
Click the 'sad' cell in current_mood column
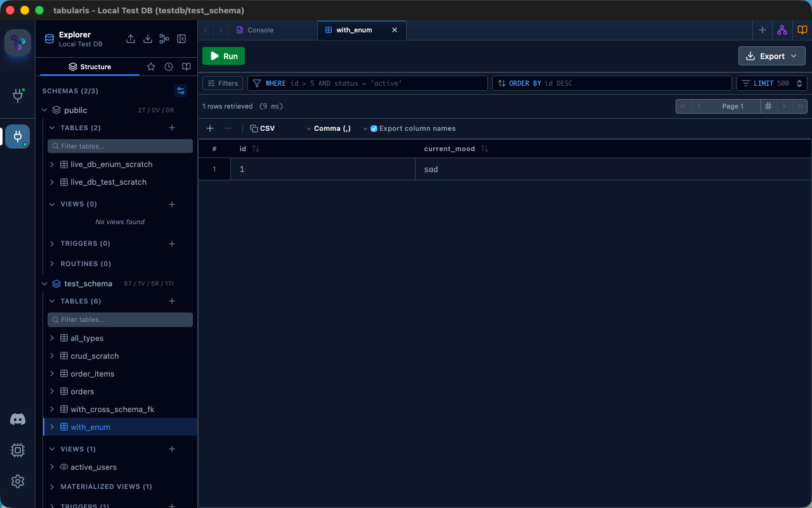(x=613, y=169)
